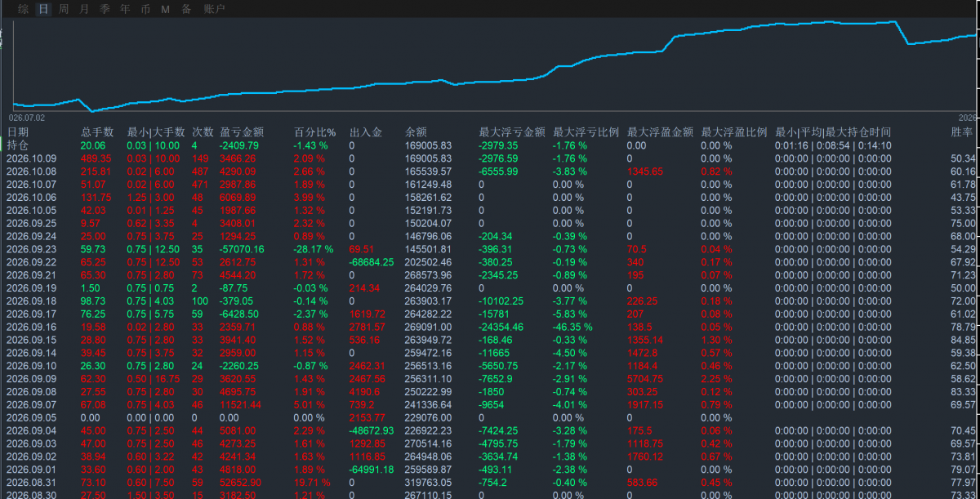Click the 百分比% column header
Viewport: 980px width, 499px height.
click(x=315, y=131)
